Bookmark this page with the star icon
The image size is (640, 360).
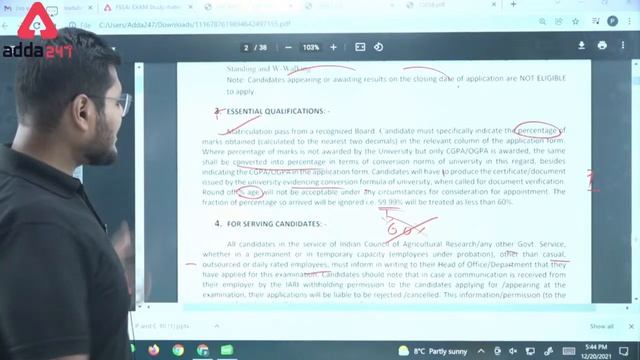click(576, 21)
